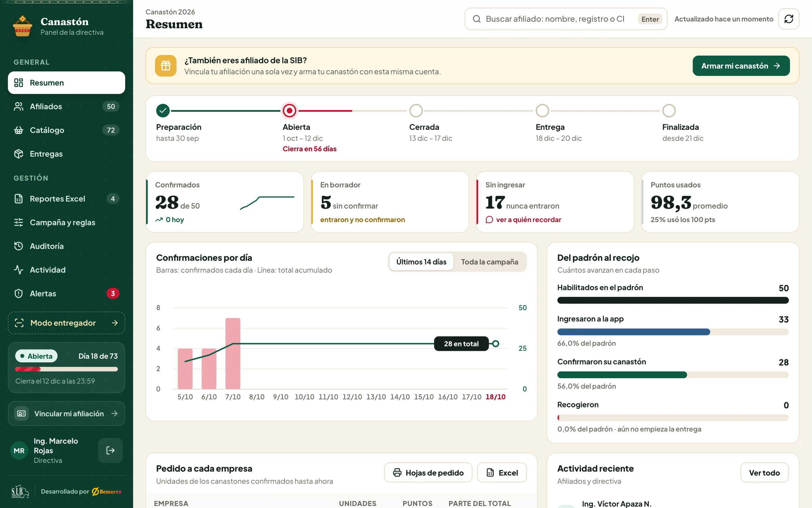Viewport: 812px width, 508px height.
Task: Click the Cerrada phase circle
Action: click(x=416, y=110)
